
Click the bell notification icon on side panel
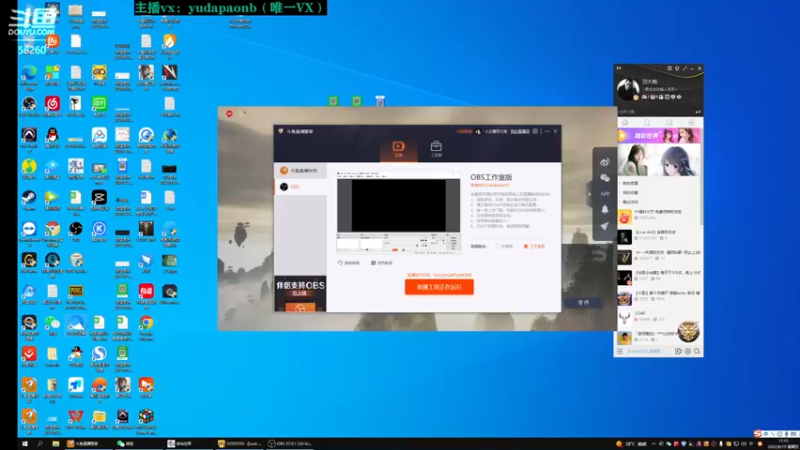[605, 210]
